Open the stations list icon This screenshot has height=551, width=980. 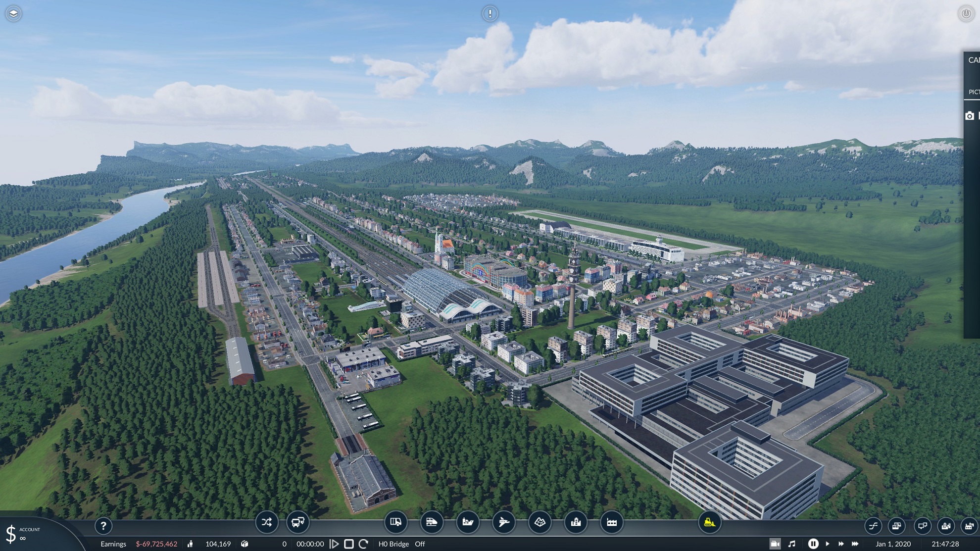pos(922,526)
